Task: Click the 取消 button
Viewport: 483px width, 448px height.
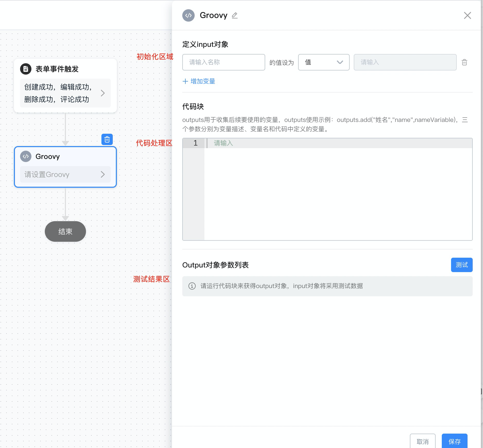Action: click(422, 441)
